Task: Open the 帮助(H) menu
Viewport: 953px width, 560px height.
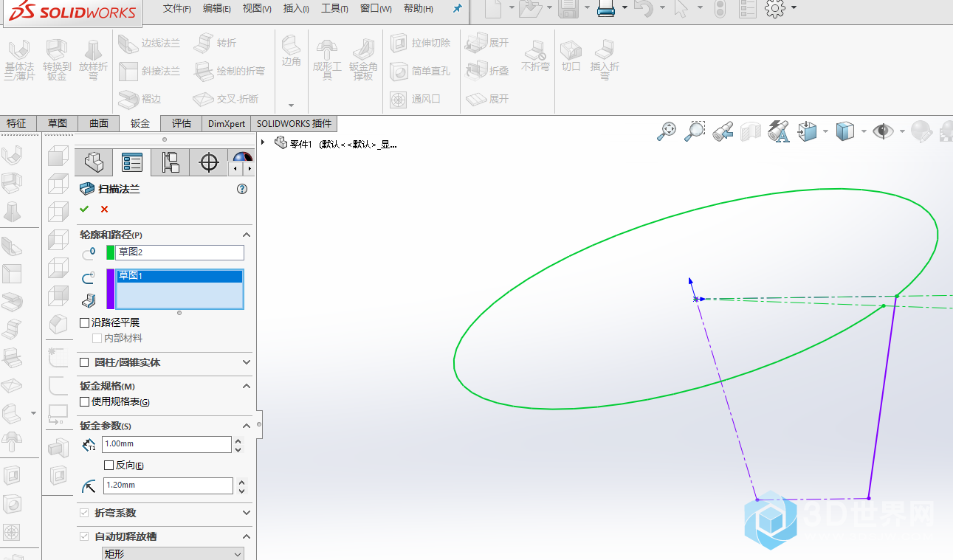Action: click(419, 8)
